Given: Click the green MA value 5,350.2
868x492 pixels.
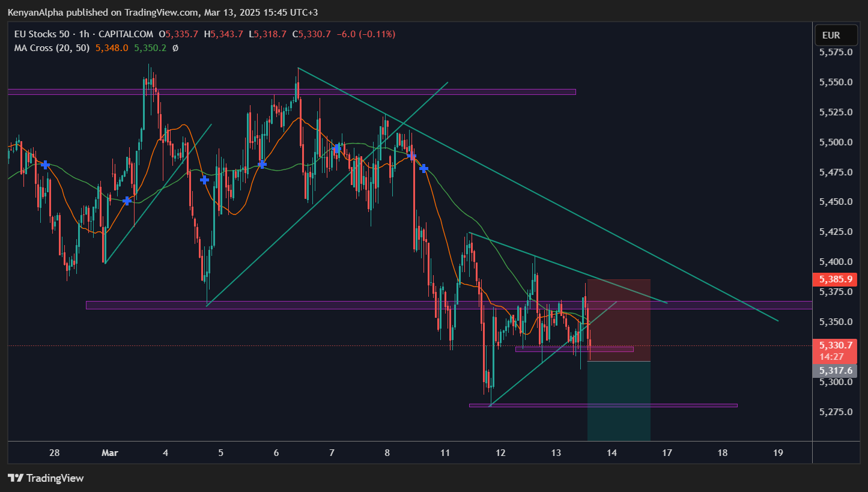Looking at the screenshot, I should tap(150, 47).
